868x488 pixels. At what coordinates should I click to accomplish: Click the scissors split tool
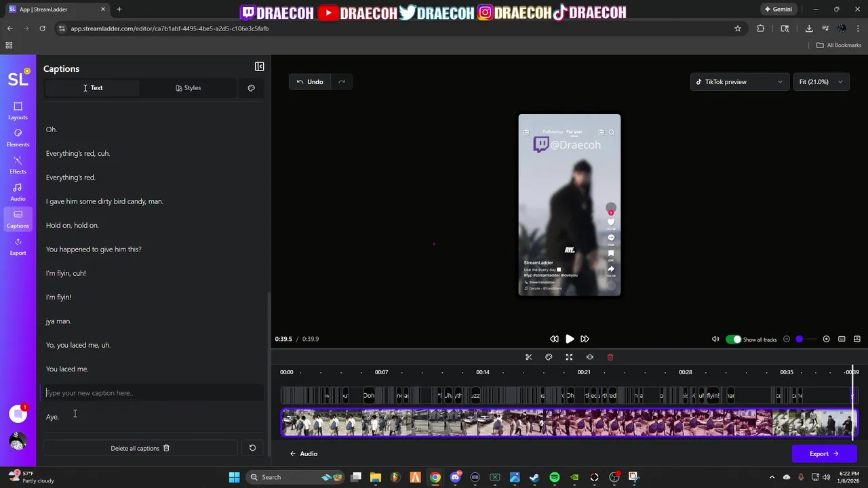point(529,357)
